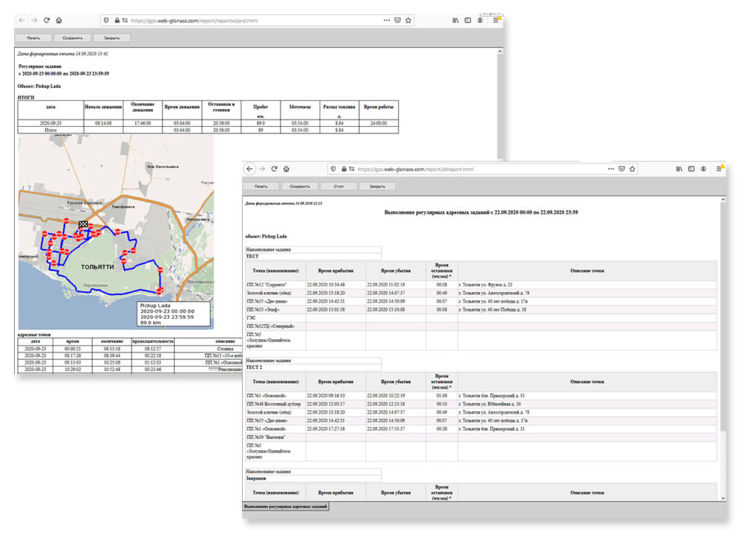Click Стоп button in allreport window
This screenshot has width=756, height=560.
[338, 186]
